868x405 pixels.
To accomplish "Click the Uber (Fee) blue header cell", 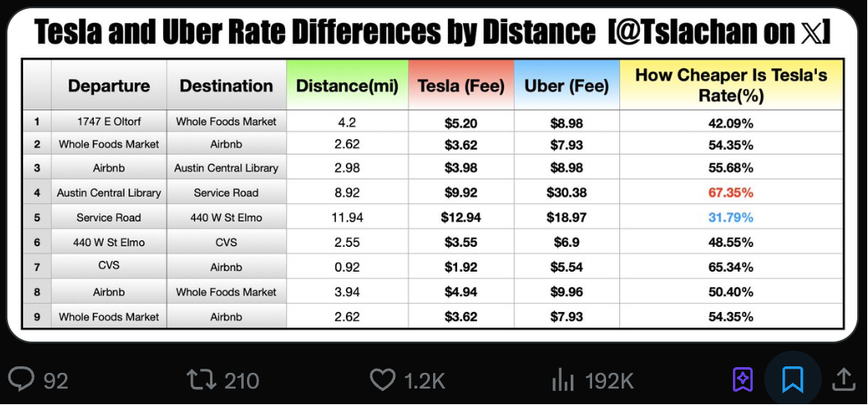I will pos(567,86).
